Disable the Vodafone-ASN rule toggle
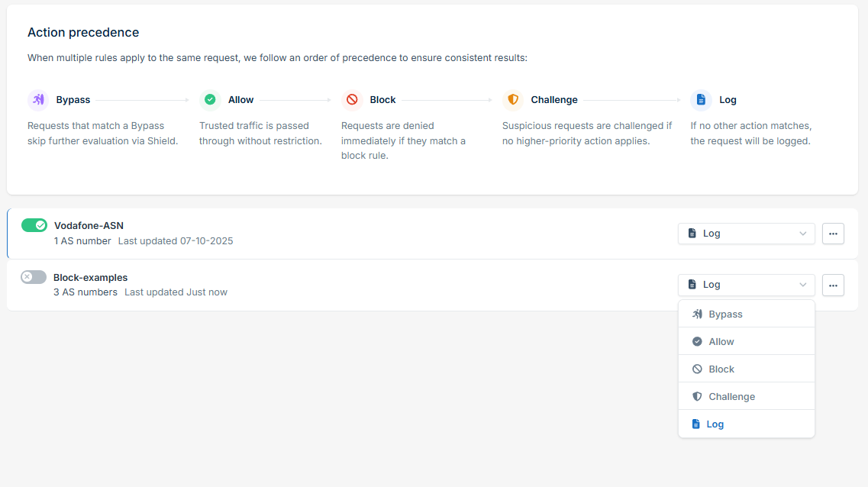Screen dimensions: 868x487 click(x=34, y=225)
